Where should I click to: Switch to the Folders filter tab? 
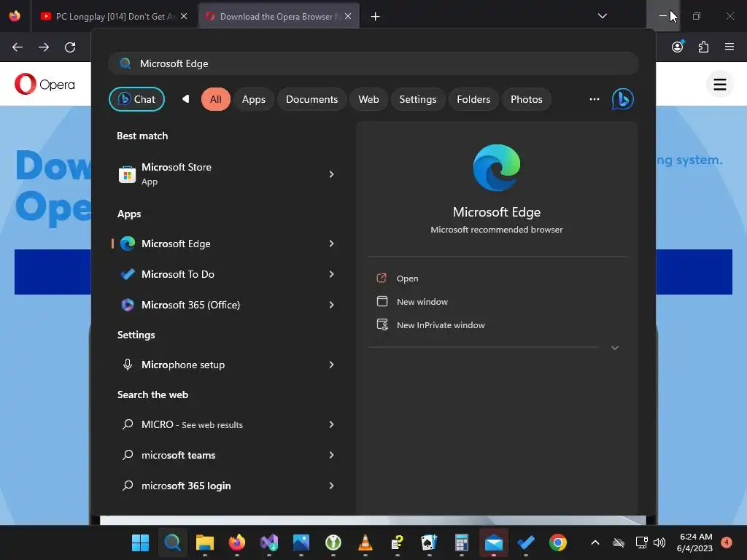(x=473, y=99)
